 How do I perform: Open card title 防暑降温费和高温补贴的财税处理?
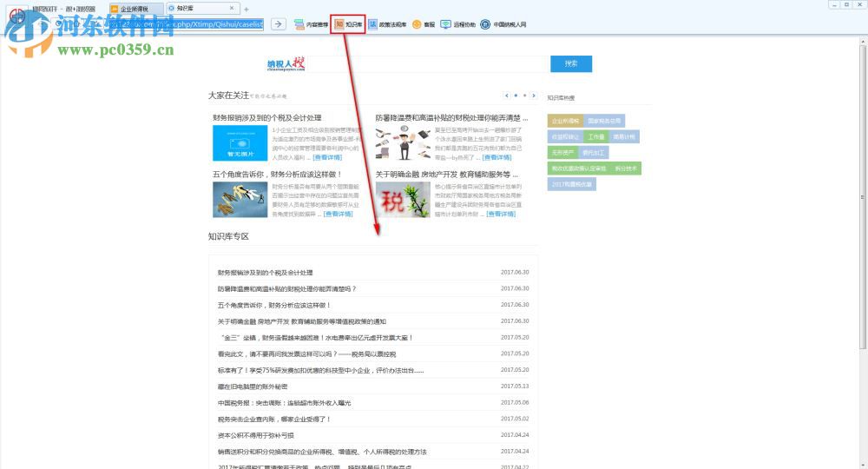pos(451,118)
